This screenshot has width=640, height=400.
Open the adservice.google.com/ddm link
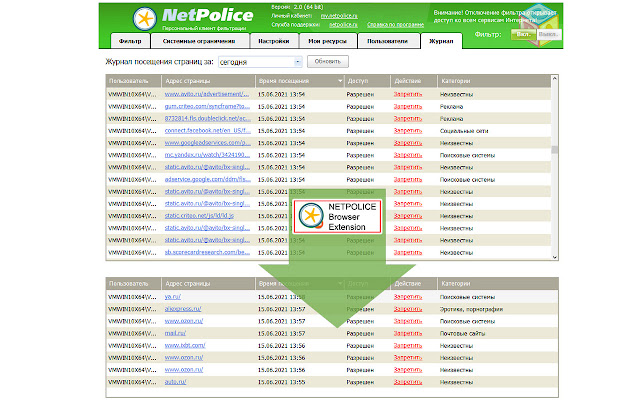coord(207,179)
